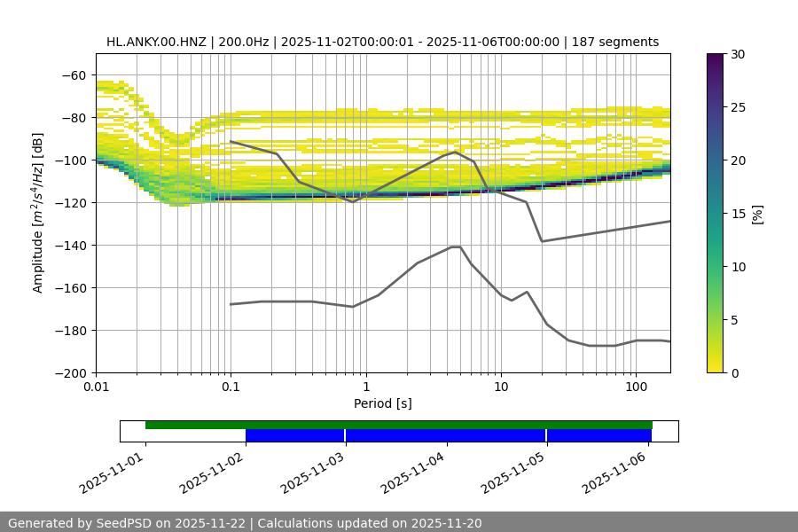
Task: Click the -60 tick label on y-axis
Action: click(x=73, y=75)
